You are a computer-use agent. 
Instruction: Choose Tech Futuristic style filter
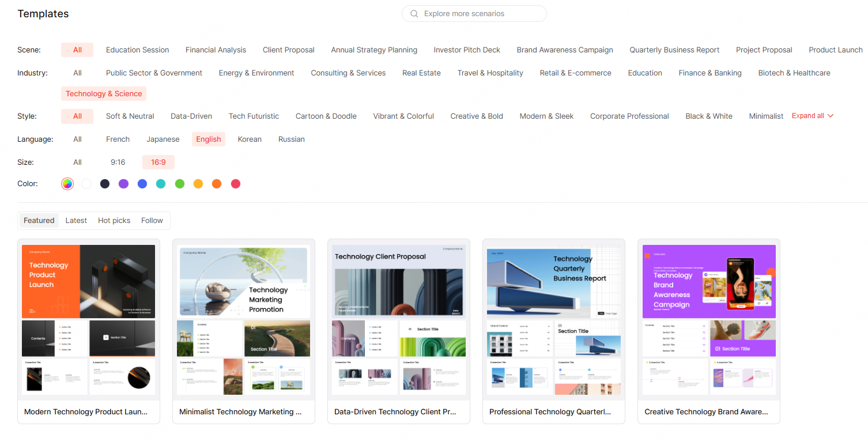(x=254, y=116)
